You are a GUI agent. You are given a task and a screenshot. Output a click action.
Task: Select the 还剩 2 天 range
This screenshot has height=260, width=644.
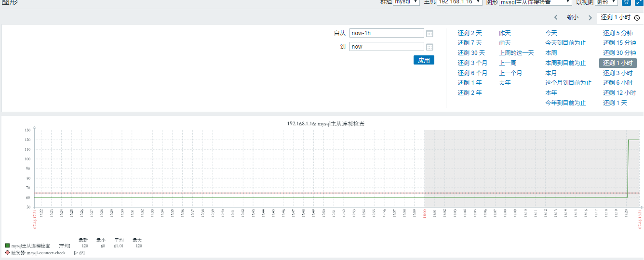coord(470,33)
